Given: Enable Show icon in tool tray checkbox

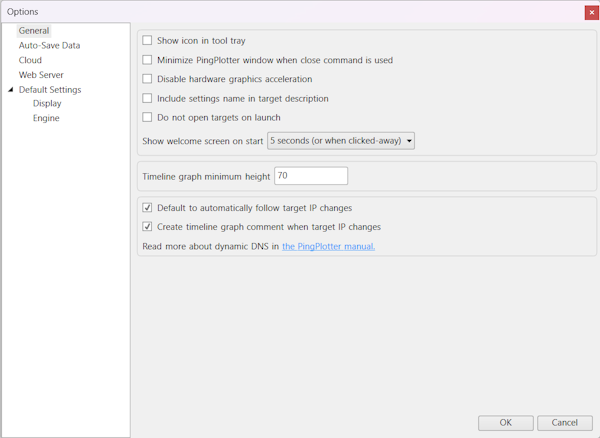Looking at the screenshot, I should tap(148, 41).
